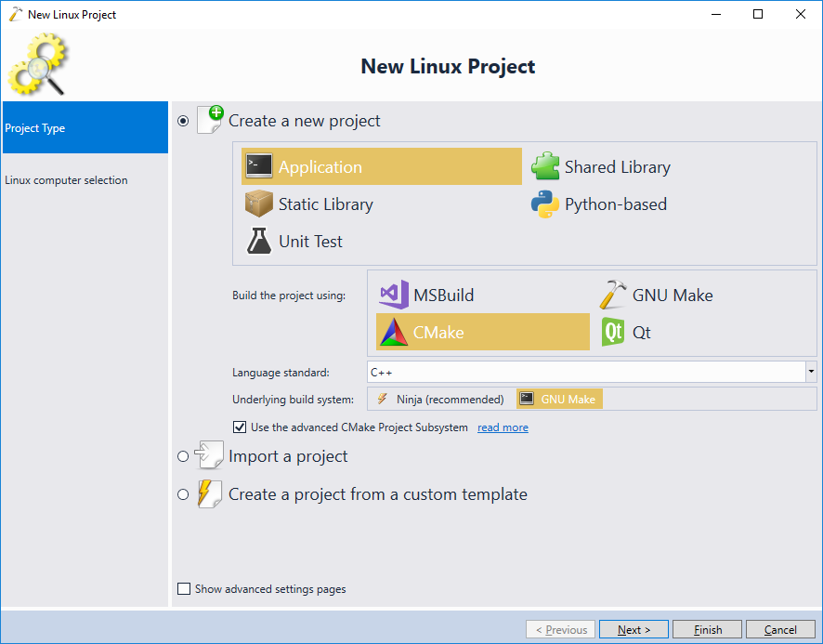Viewport: 823px width, 644px height.
Task: Click the hammer icon in title bar
Action: click(16, 14)
